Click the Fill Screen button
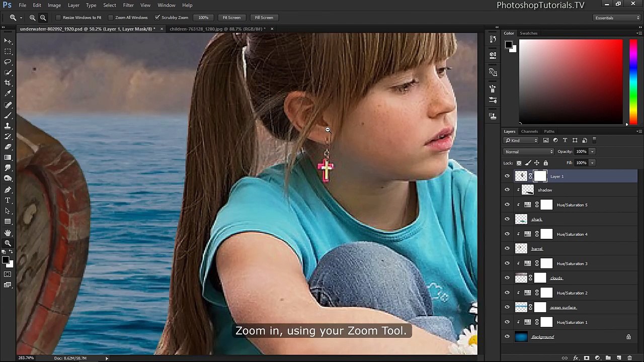 click(x=264, y=18)
